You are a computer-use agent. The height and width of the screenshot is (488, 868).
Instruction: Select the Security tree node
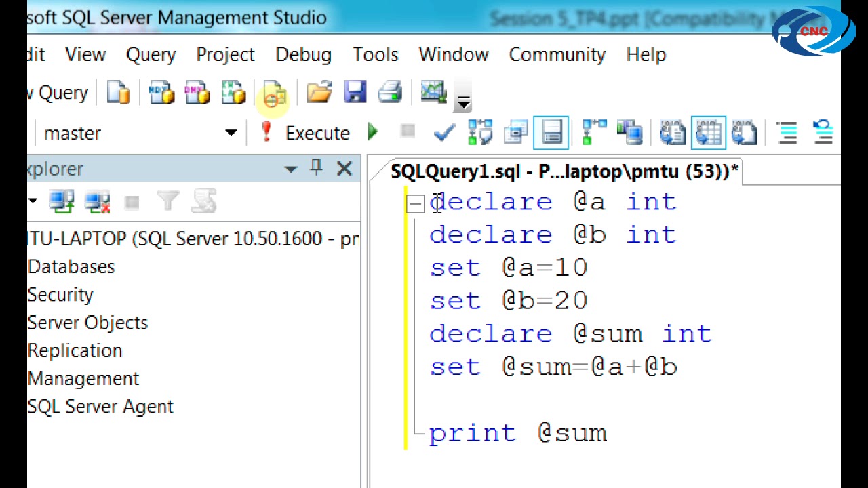click(60, 295)
